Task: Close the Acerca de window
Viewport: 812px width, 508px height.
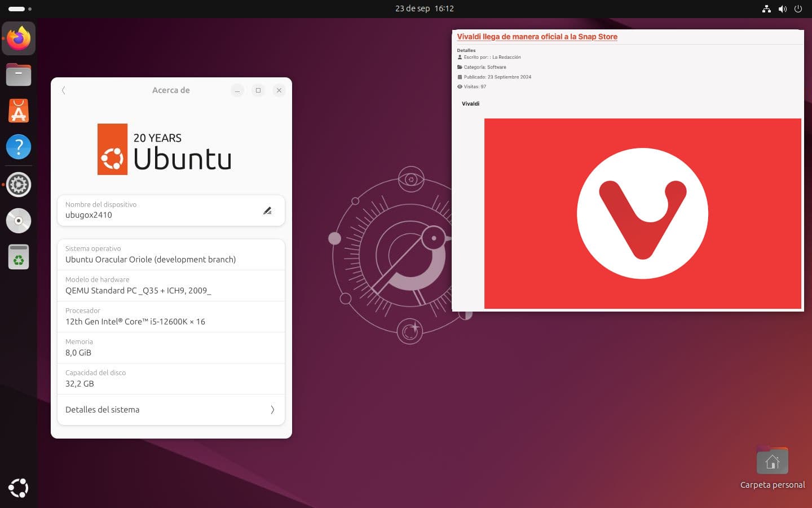Action: point(279,90)
